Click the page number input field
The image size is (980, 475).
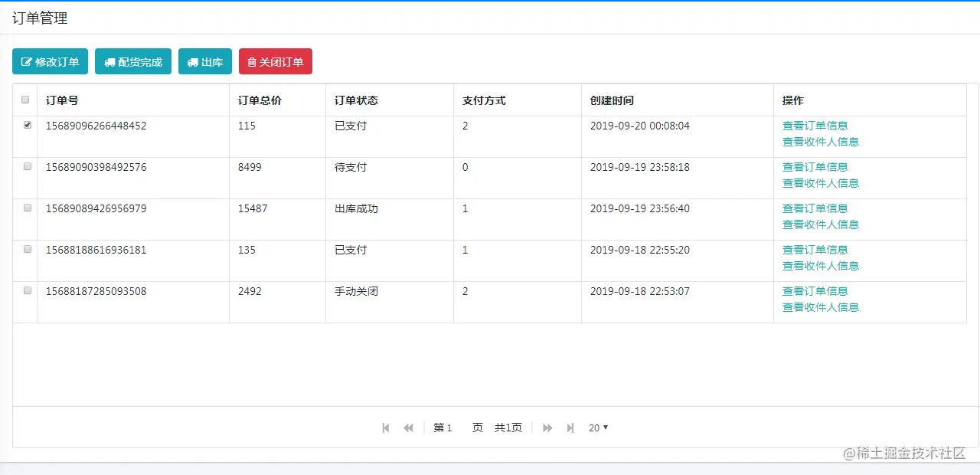point(456,427)
